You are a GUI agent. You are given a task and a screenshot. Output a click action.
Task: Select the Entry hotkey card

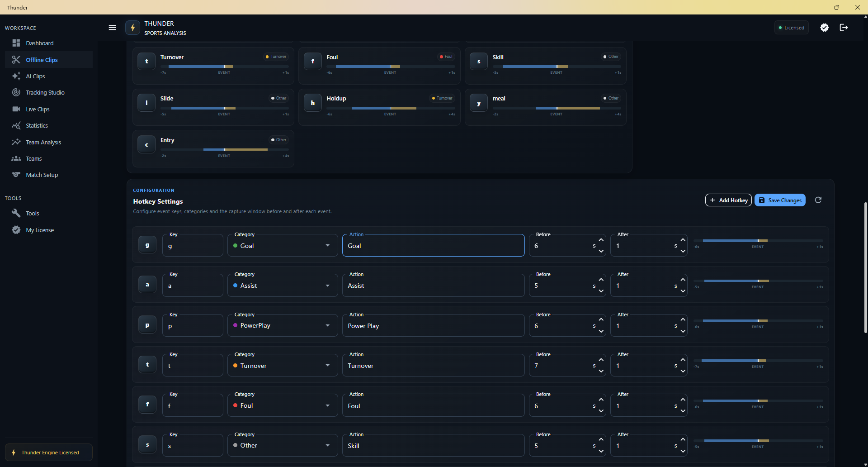pos(213,148)
